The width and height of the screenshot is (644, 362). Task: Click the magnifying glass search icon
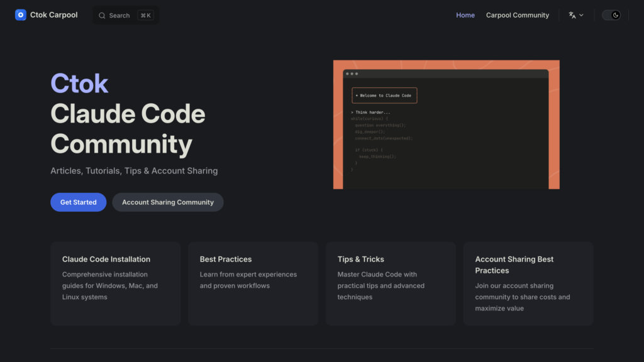102,16
